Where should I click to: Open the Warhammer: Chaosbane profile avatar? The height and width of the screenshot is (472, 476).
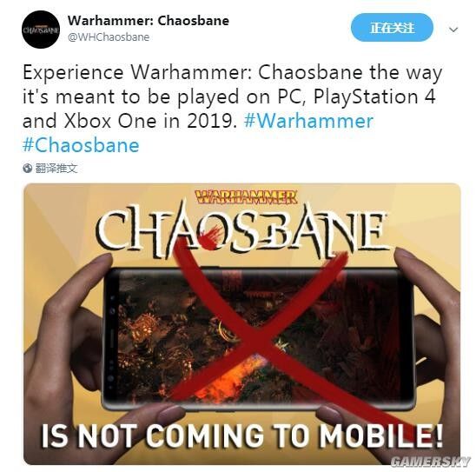coord(41,30)
